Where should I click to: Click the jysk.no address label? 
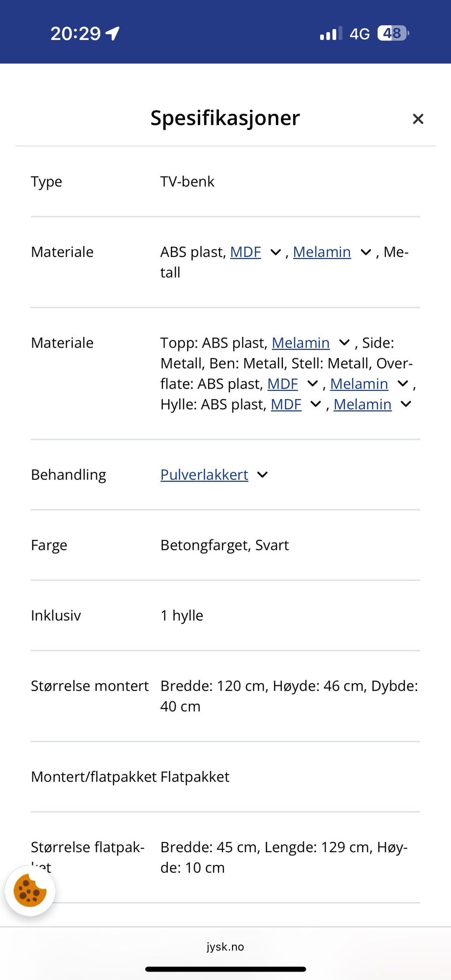[225, 947]
